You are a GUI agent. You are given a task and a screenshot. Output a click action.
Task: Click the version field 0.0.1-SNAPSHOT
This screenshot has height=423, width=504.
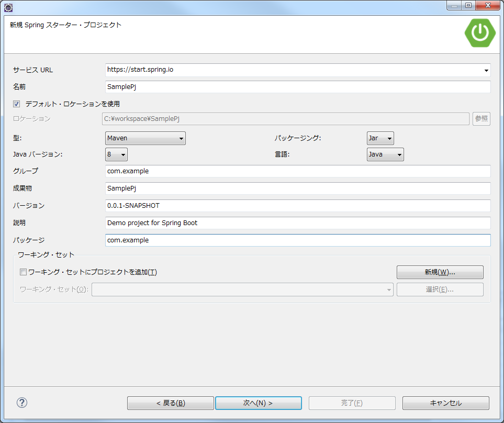pyautogui.click(x=298, y=206)
